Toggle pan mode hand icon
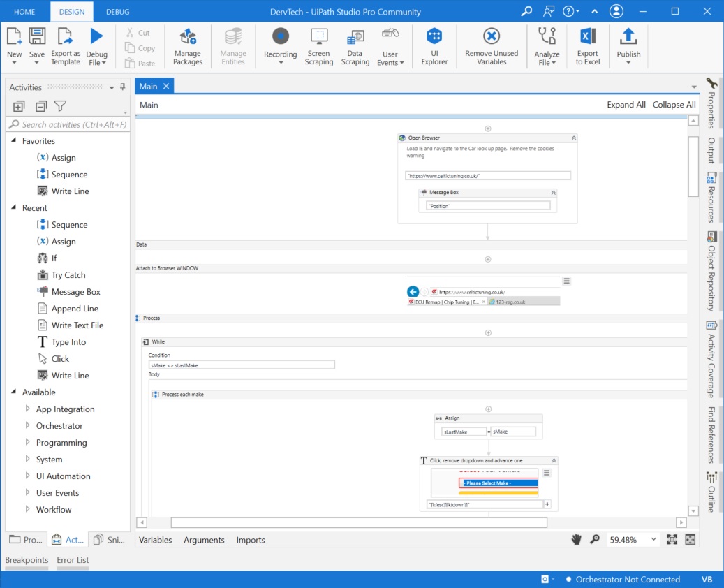Image resolution: width=724 pixels, height=588 pixels. 577,539
